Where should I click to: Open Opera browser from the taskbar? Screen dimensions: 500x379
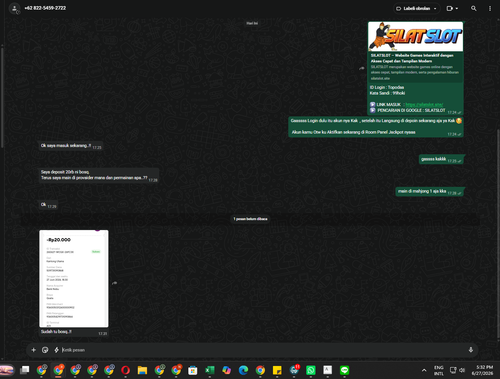(125, 370)
